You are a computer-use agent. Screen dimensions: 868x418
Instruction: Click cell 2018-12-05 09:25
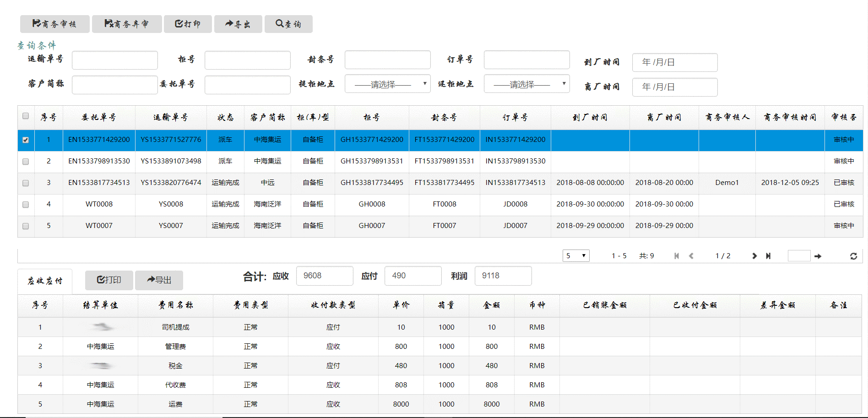(x=790, y=183)
